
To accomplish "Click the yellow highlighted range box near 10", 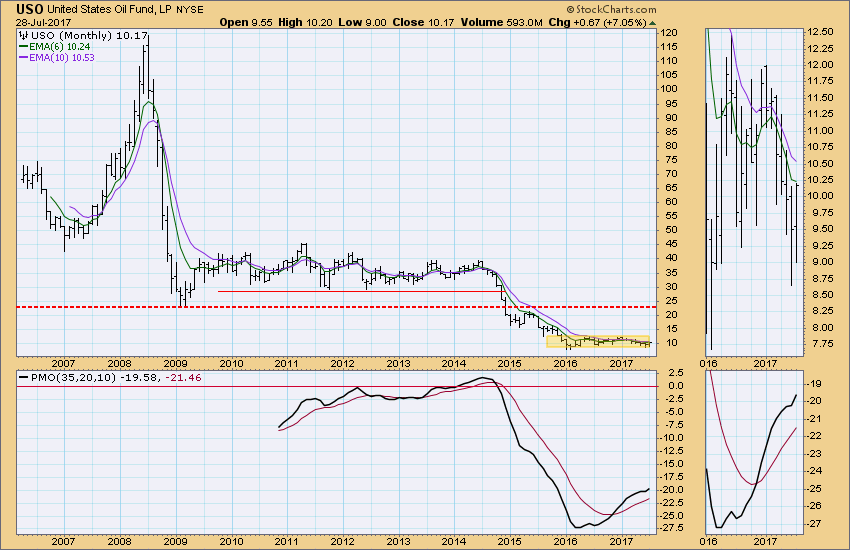I will point(598,341).
